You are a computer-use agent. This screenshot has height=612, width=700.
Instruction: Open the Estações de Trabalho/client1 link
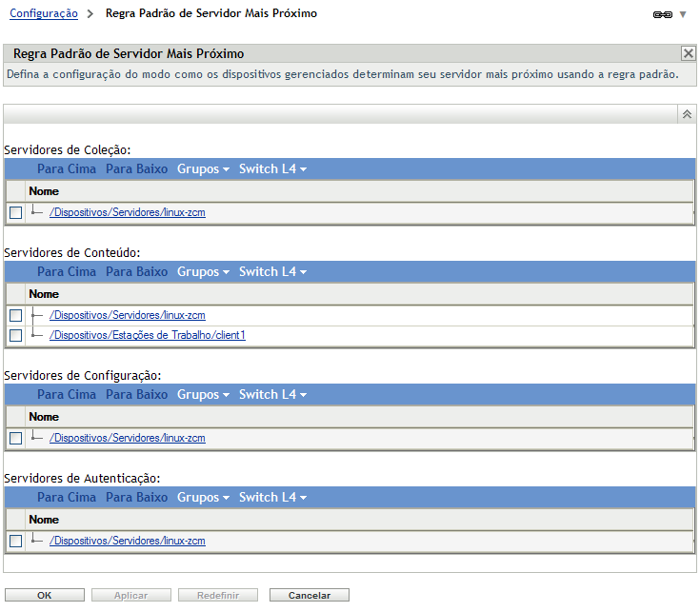[148, 335]
